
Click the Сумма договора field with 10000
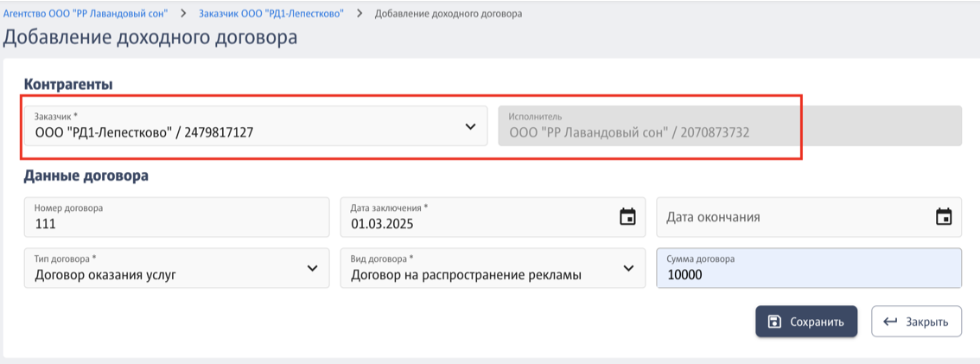tap(809, 268)
